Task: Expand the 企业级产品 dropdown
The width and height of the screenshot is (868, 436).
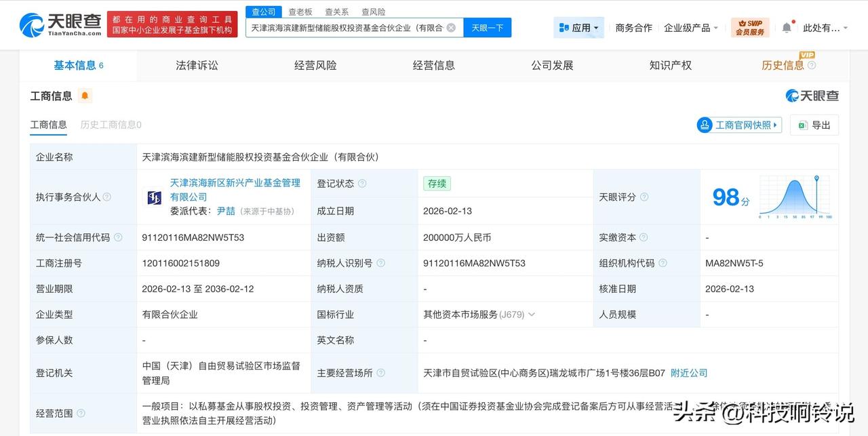Action: (690, 27)
